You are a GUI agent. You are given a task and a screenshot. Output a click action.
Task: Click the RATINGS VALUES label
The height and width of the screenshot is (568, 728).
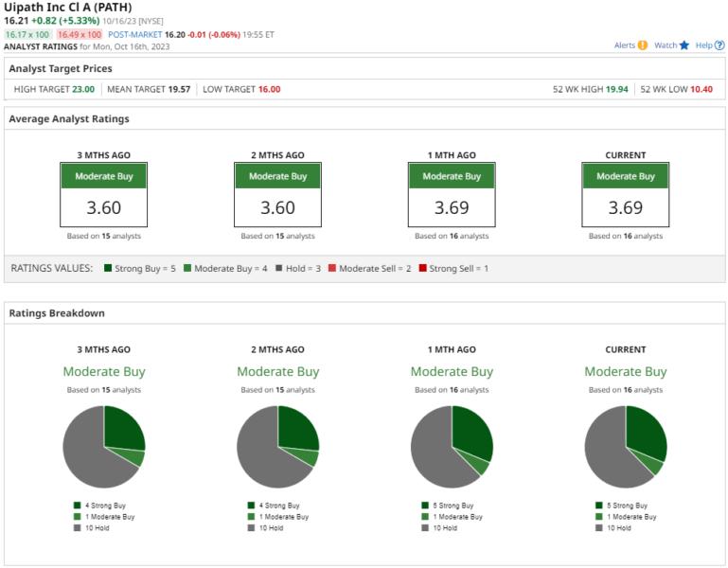tap(51, 268)
